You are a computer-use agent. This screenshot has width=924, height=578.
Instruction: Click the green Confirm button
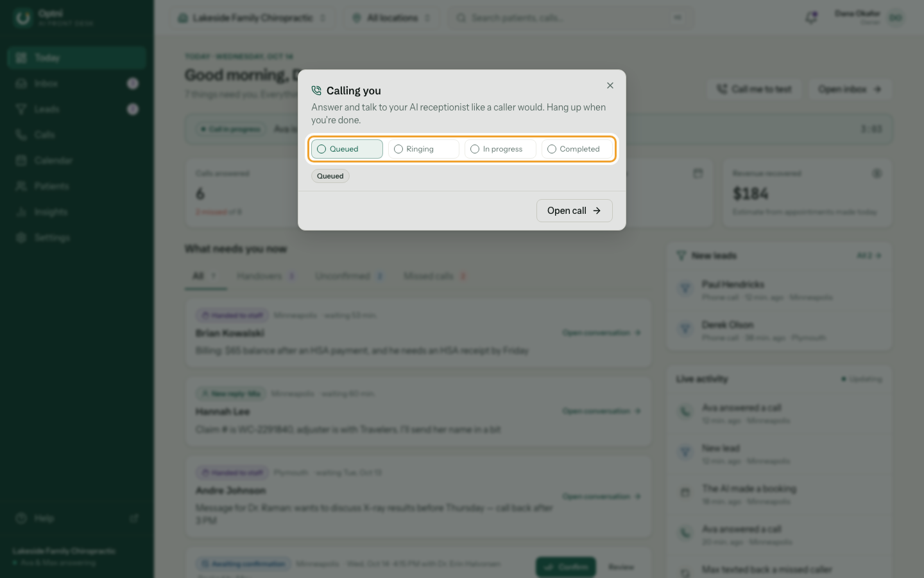click(566, 566)
